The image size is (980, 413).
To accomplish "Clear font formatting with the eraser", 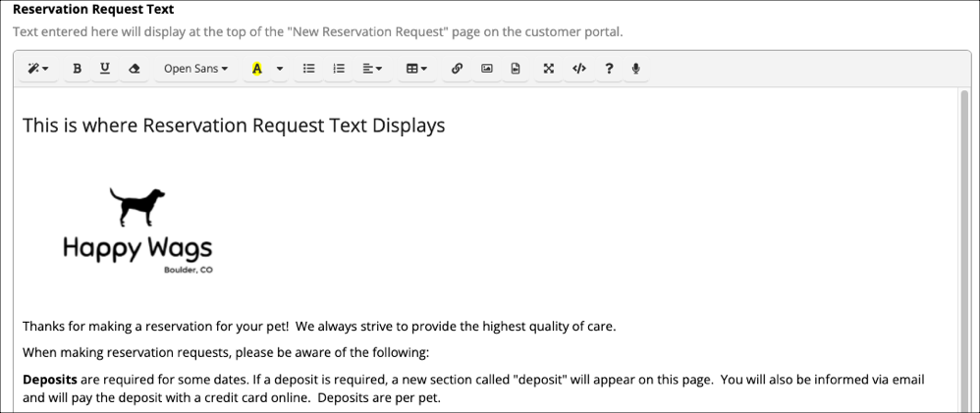I will (134, 69).
